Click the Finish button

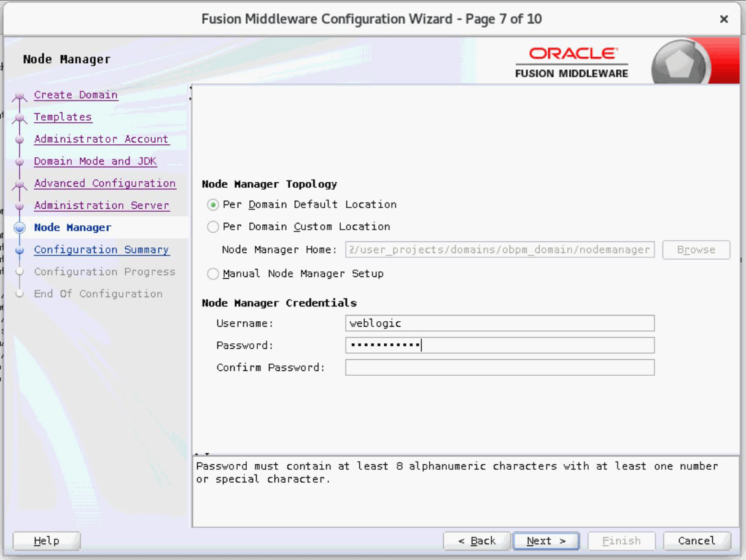coord(621,541)
